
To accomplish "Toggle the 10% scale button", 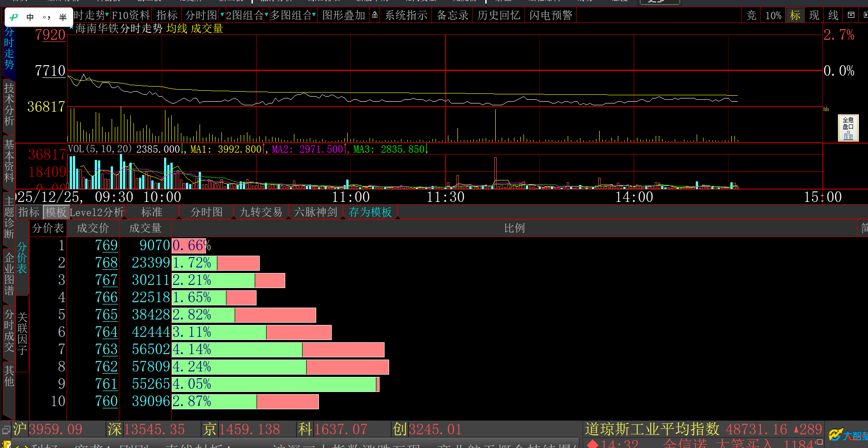I will pyautogui.click(x=773, y=15).
